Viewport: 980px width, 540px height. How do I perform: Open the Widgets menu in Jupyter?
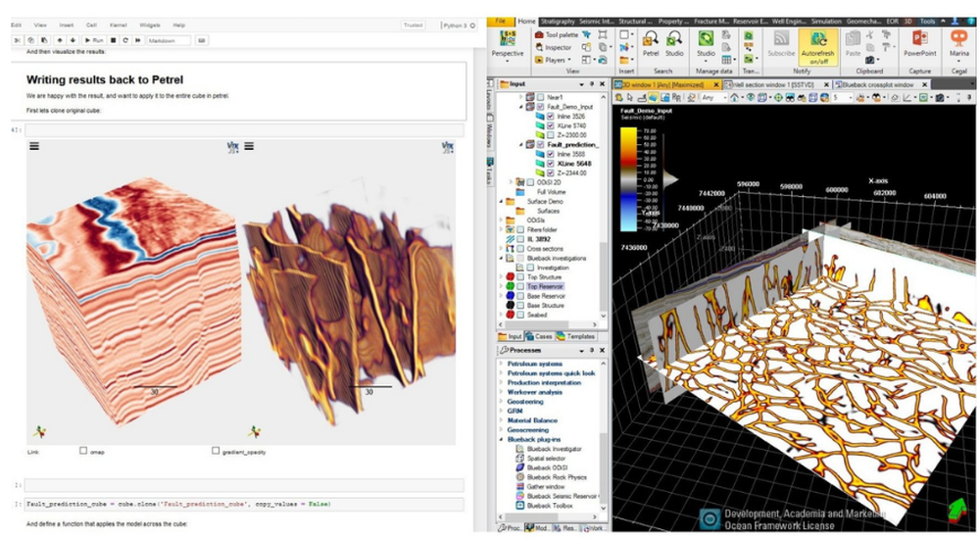click(x=150, y=25)
